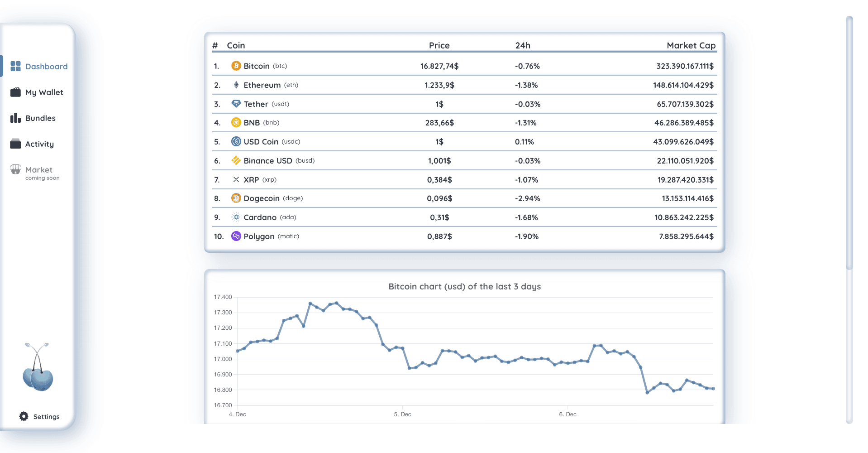The width and height of the screenshot is (868, 453).
Task: Select the Polygon name text
Action: click(259, 236)
